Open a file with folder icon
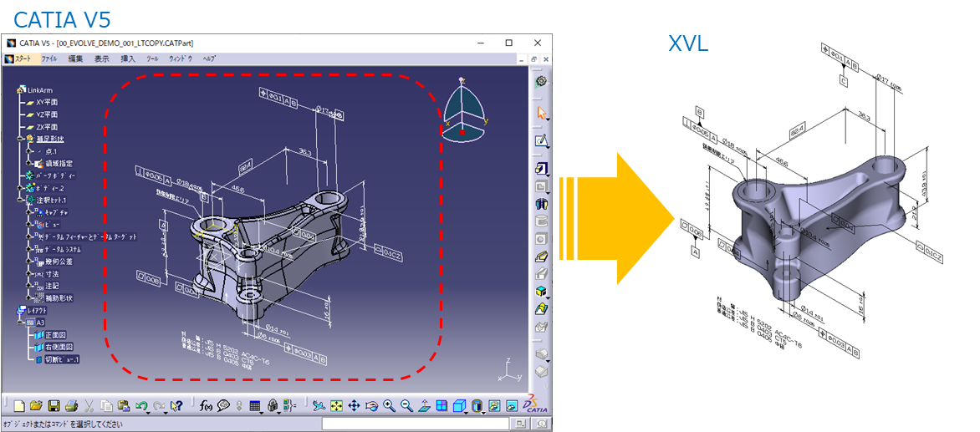 click(x=36, y=406)
